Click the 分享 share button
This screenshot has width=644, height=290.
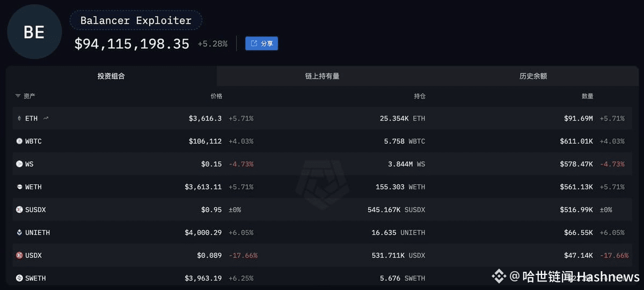click(261, 43)
